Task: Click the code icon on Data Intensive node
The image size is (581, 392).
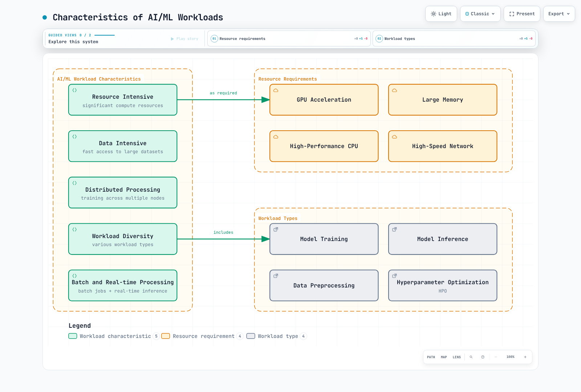Action: point(74,137)
